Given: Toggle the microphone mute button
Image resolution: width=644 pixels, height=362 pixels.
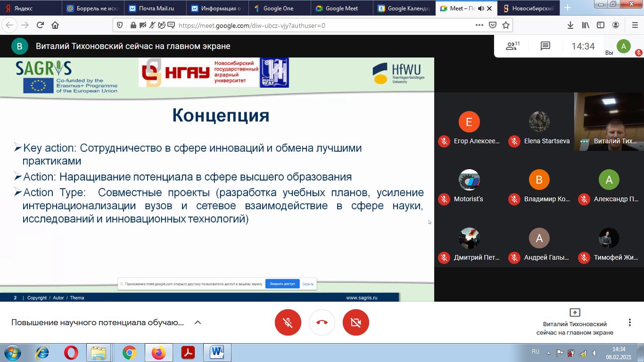Looking at the screenshot, I should tap(288, 322).
